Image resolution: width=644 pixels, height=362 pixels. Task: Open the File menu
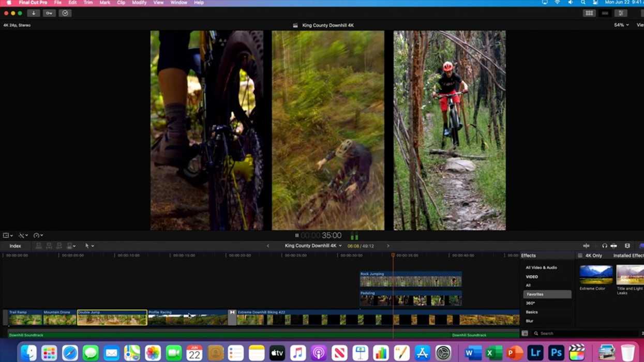coord(58,3)
